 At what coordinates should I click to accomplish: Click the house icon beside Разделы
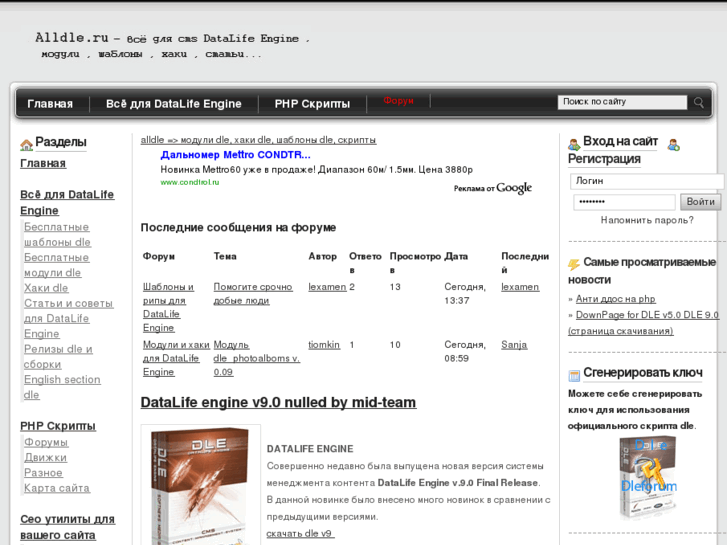point(26,145)
